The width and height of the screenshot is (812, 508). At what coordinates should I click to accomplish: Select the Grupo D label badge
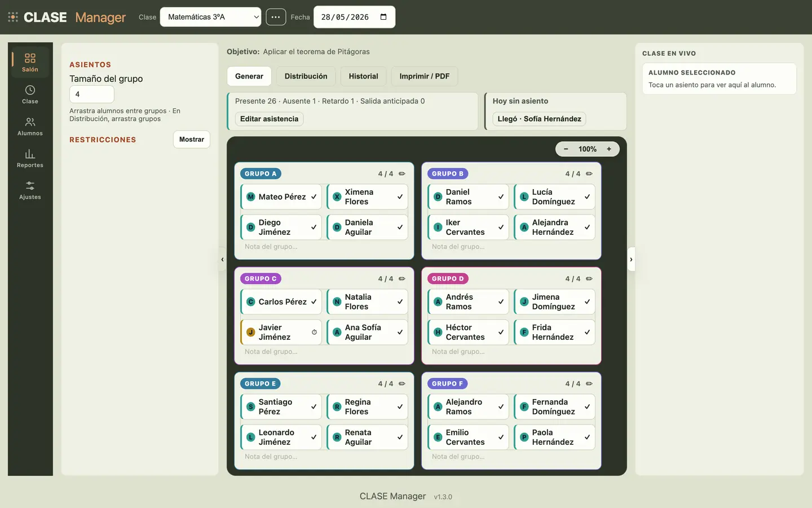click(x=448, y=279)
